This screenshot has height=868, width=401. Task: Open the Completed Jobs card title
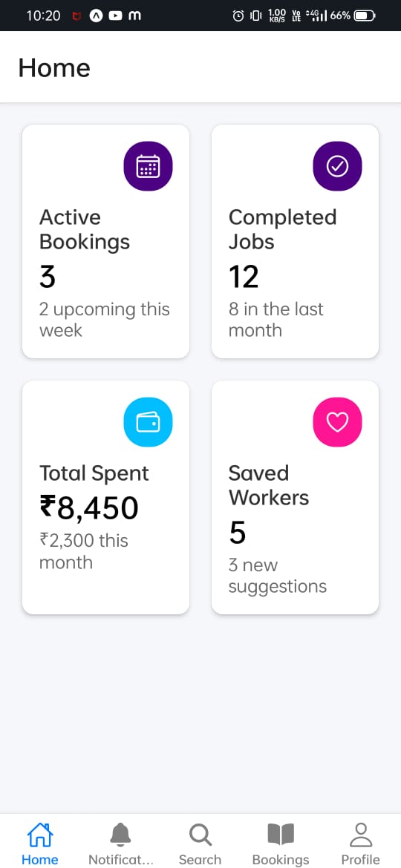point(282,229)
